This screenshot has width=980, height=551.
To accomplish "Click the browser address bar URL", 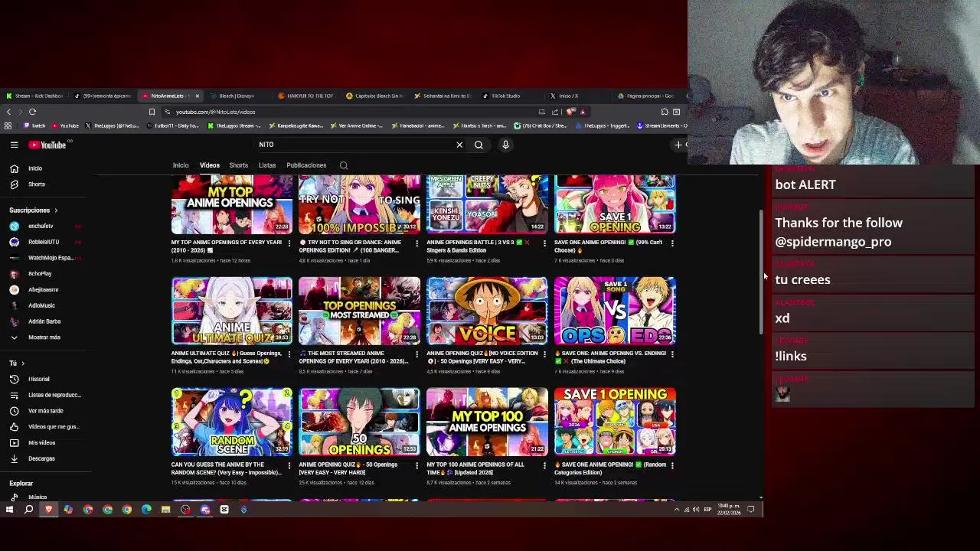I will pyautogui.click(x=215, y=112).
